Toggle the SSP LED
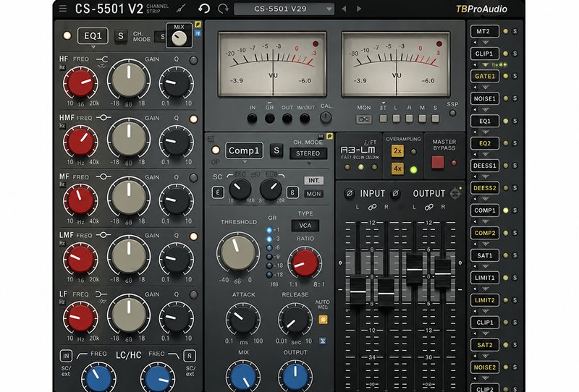579x392 pixels. pos(452,113)
